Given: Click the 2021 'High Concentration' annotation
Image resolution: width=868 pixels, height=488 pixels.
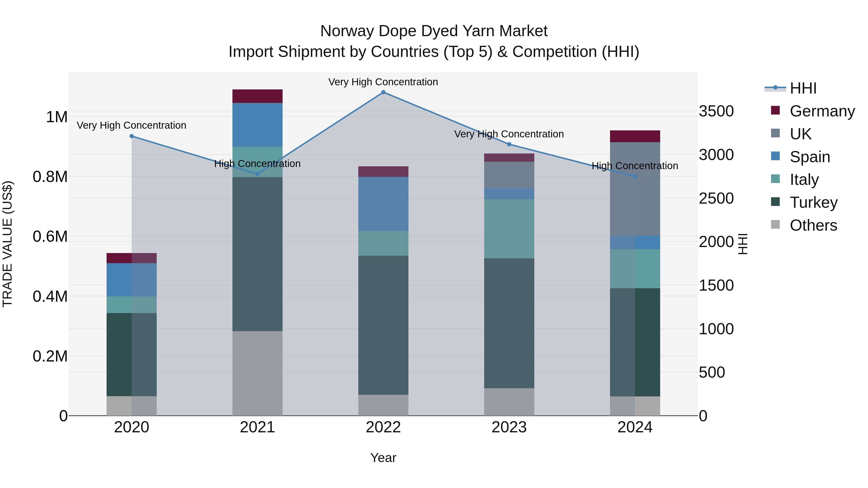Looking at the screenshot, I should pos(258,164).
